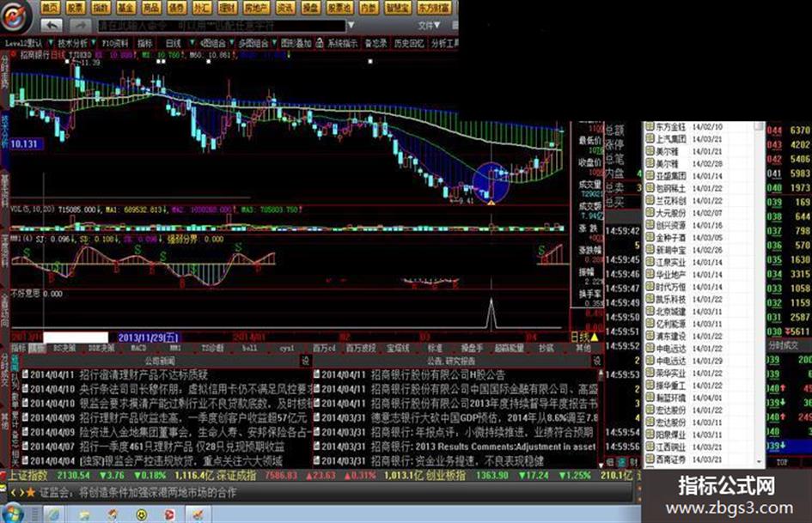The width and height of the screenshot is (812, 523).
Task: Open announcement 招商银行股份有限公司H股公告
Action: point(438,374)
